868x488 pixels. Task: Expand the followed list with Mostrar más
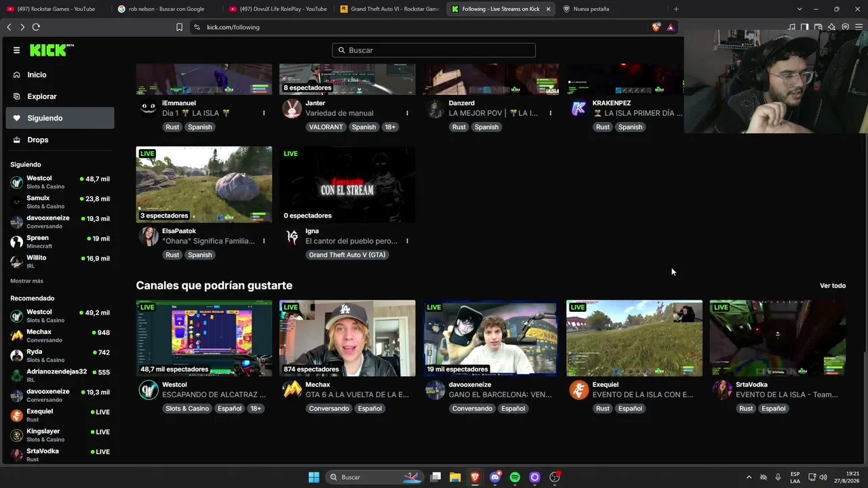point(27,281)
